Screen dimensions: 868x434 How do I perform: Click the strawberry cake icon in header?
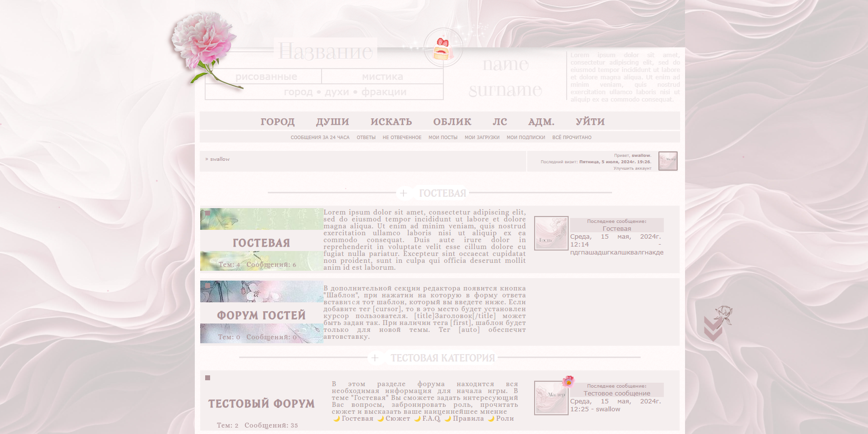pyautogui.click(x=443, y=48)
